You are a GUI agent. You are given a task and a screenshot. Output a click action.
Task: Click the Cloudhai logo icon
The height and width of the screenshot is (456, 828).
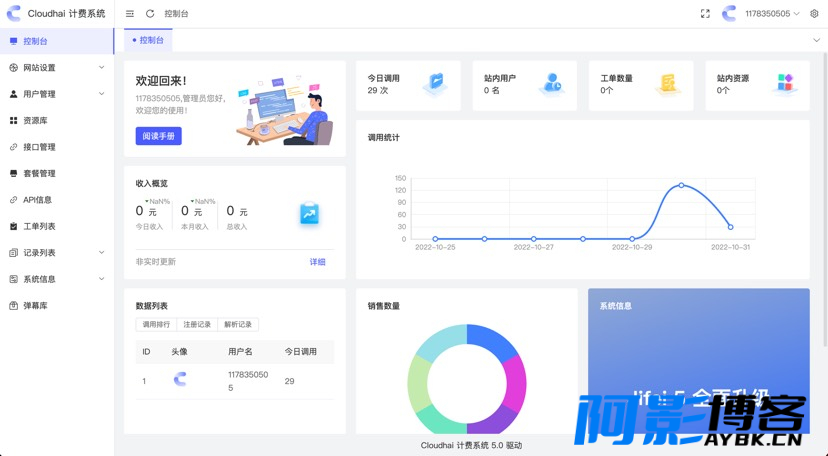(14, 14)
